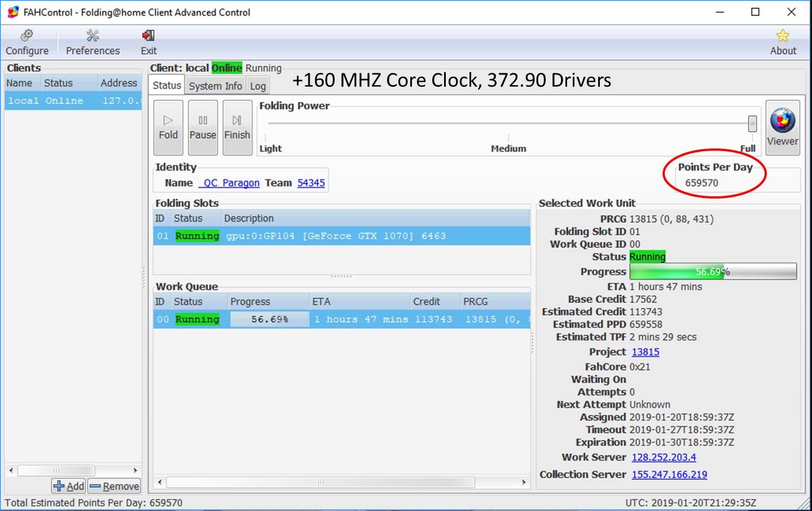Image resolution: width=812 pixels, height=511 pixels.
Task: Click the Folding Power slider handle
Action: point(752,124)
